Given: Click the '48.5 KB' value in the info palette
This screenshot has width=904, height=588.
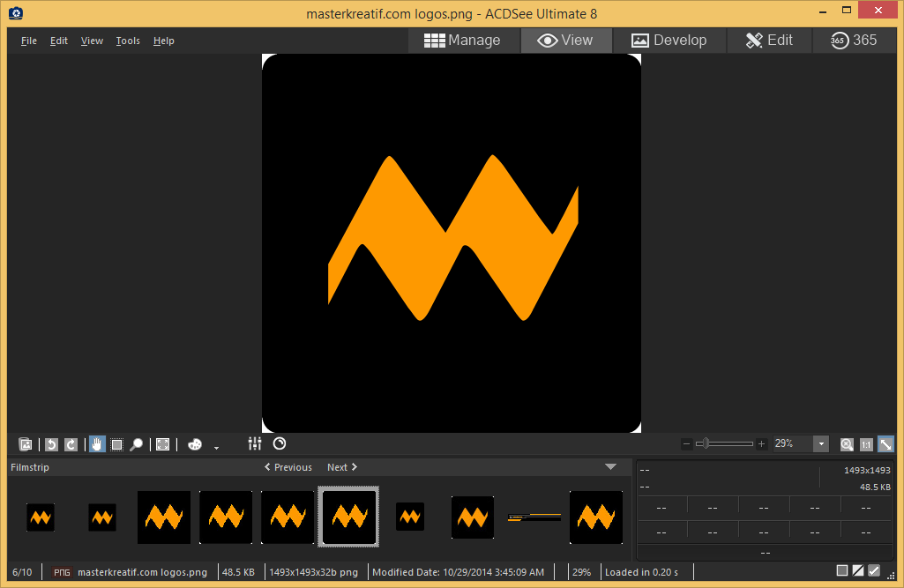Looking at the screenshot, I should 875,488.
